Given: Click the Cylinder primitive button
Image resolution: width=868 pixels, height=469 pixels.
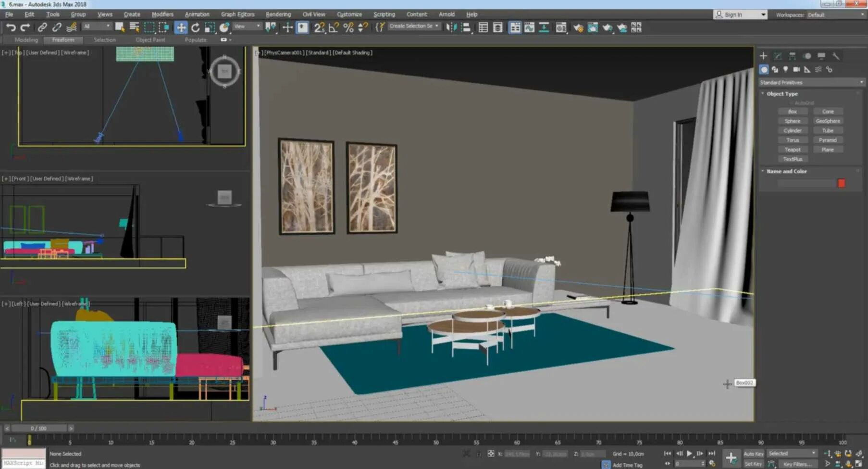Looking at the screenshot, I should [793, 130].
